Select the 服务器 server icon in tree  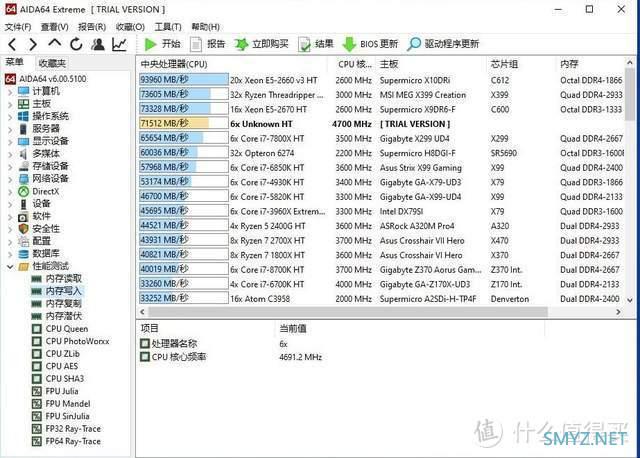(24, 129)
